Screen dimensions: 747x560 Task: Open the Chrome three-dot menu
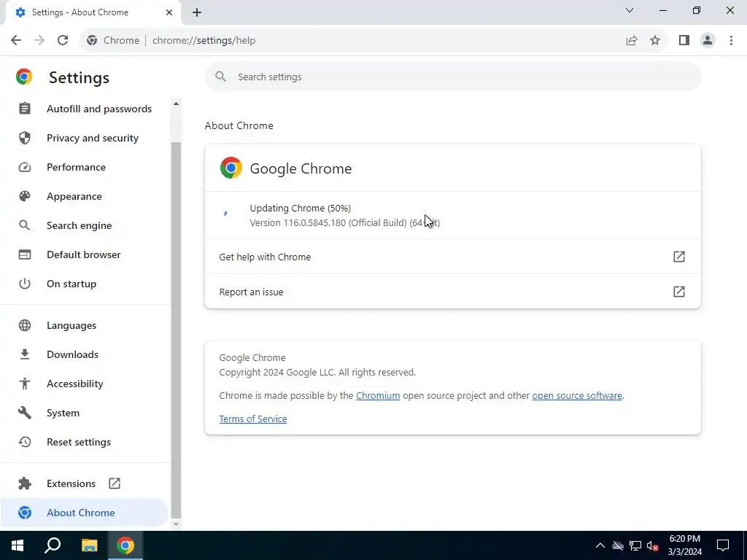[x=731, y=41]
